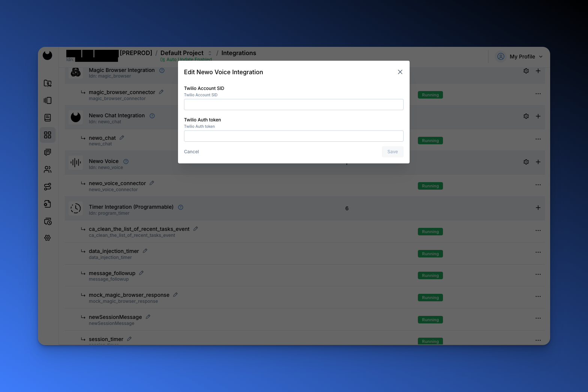The height and width of the screenshot is (392, 588).
Task: Edit newo_chat connector with pencil icon
Action: click(x=122, y=138)
